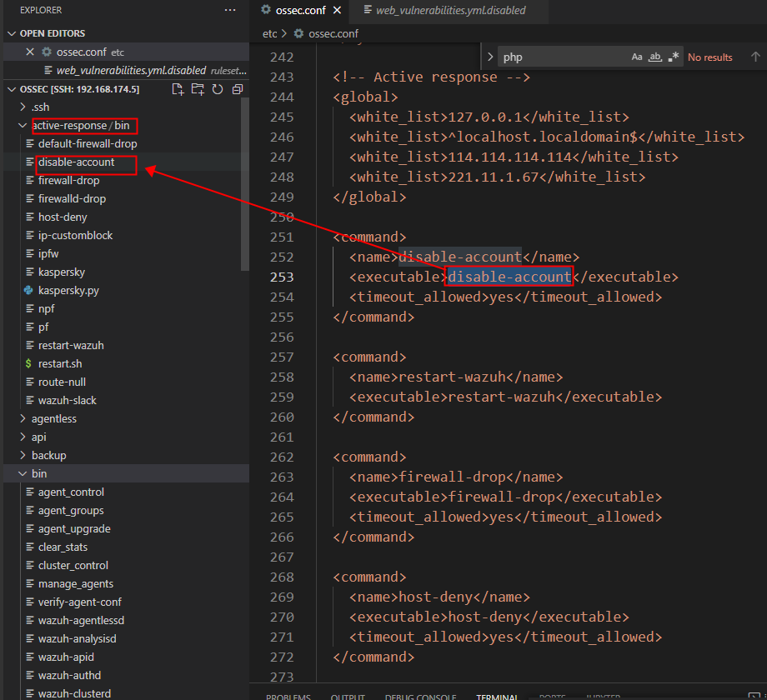Click the white_list 114.114.114.114 line
The width and height of the screenshot is (767, 700).
click(514, 157)
